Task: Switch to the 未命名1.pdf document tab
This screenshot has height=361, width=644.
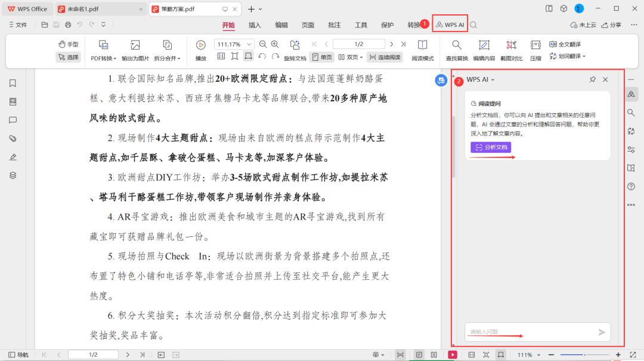Action: click(85, 8)
